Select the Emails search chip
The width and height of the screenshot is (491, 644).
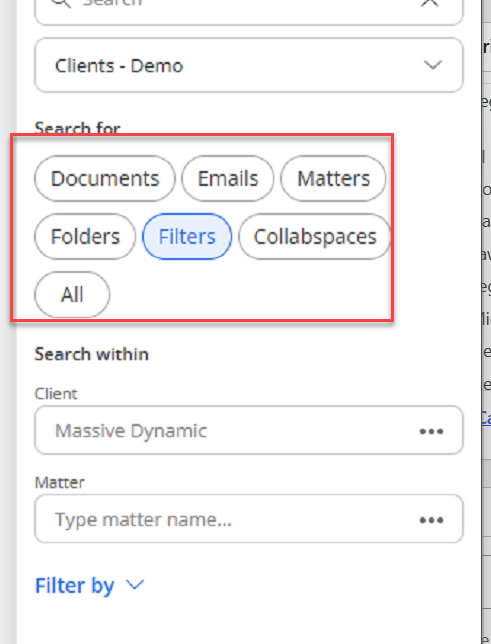click(228, 179)
